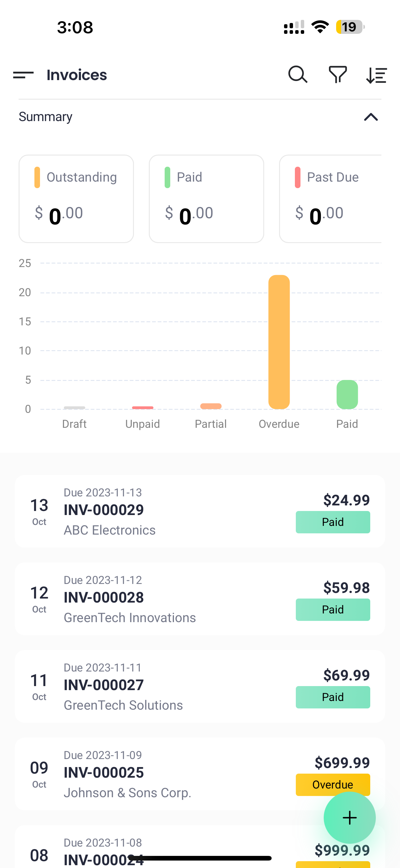Image resolution: width=400 pixels, height=868 pixels.
Task: Tap the search magnifier icon
Action: (298, 75)
